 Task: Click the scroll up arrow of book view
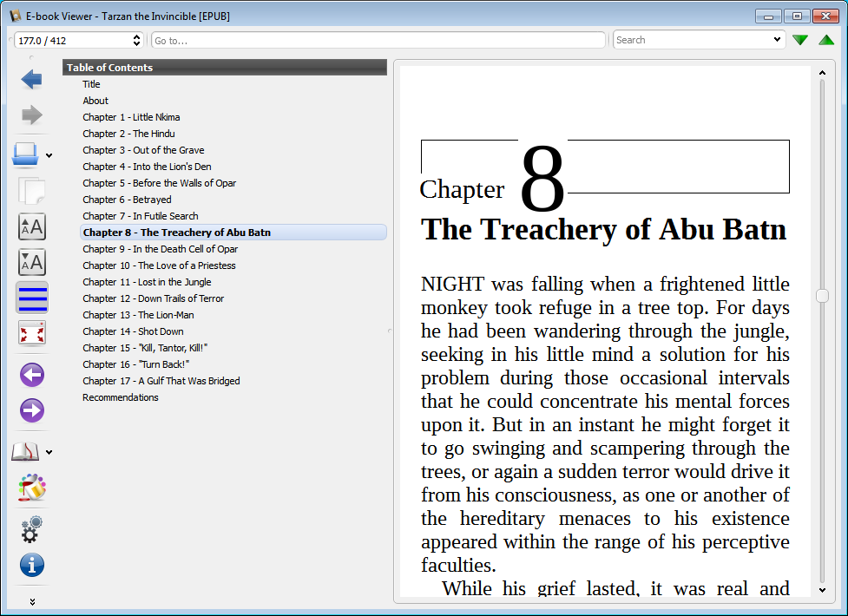pos(822,73)
